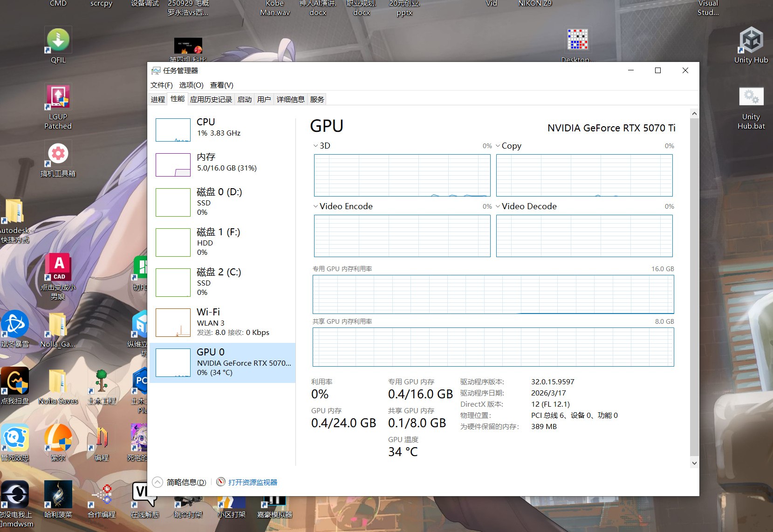Click the 打开资源监视器 link
The height and width of the screenshot is (532, 773).
[x=253, y=482]
